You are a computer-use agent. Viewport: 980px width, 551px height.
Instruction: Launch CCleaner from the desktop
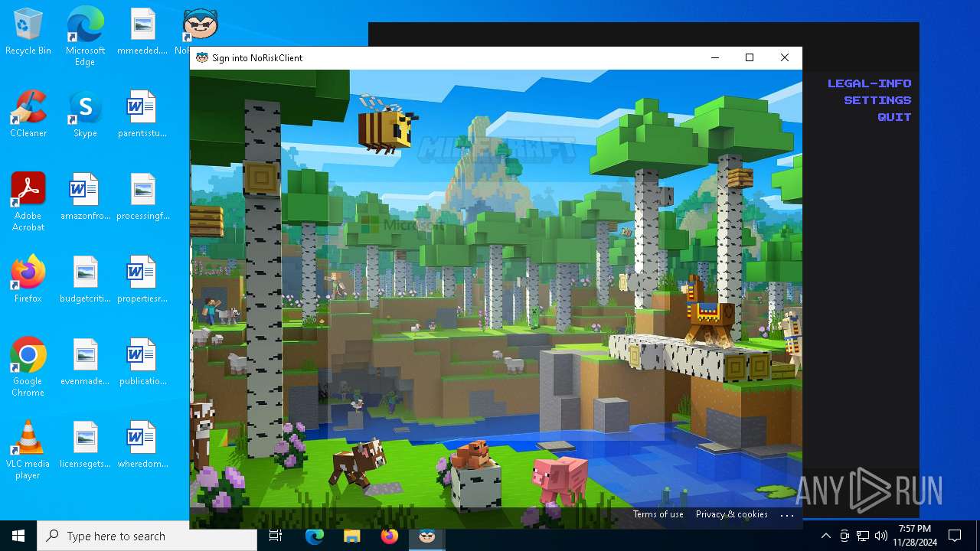[28, 115]
